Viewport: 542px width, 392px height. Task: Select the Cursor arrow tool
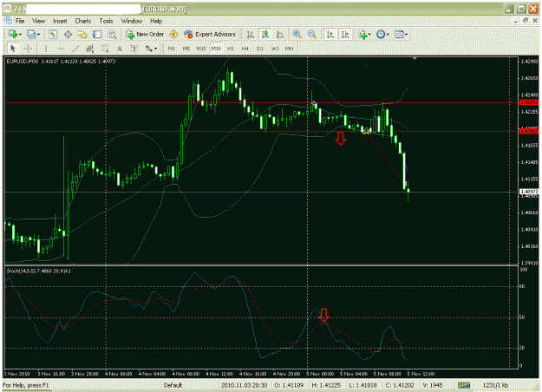tap(13, 49)
